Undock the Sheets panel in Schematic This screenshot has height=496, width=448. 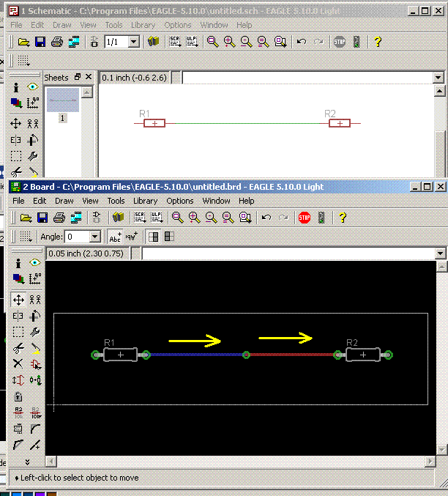(x=78, y=76)
